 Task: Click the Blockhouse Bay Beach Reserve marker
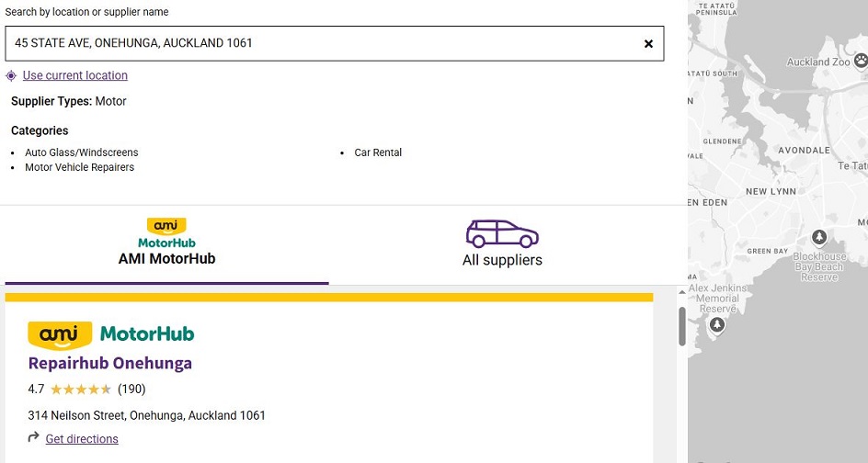point(819,239)
